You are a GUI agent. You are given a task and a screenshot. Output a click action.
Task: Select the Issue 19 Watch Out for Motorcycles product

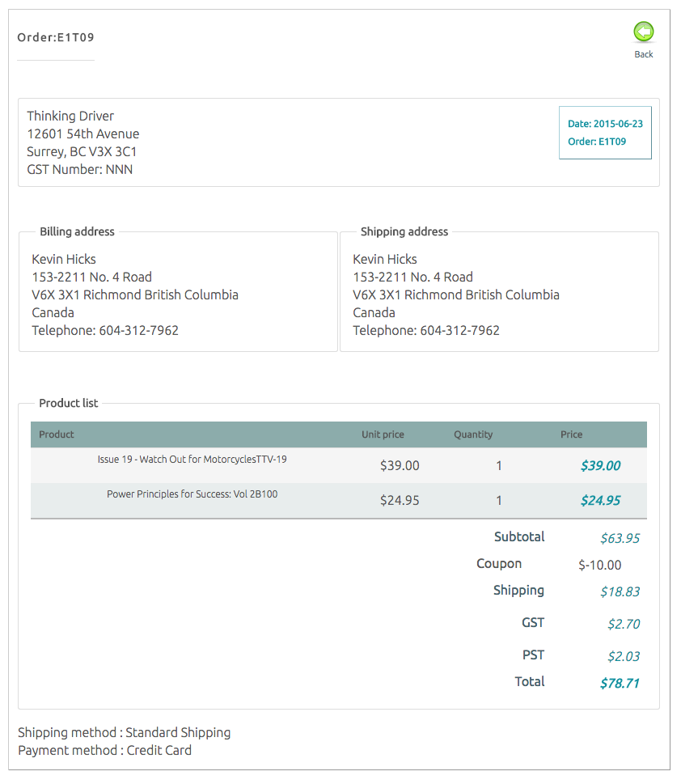[192, 460]
